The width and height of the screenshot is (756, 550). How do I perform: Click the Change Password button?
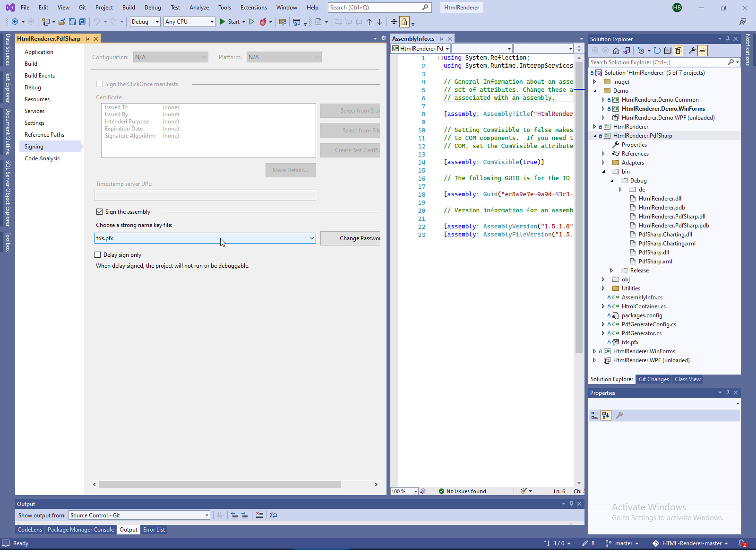350,238
